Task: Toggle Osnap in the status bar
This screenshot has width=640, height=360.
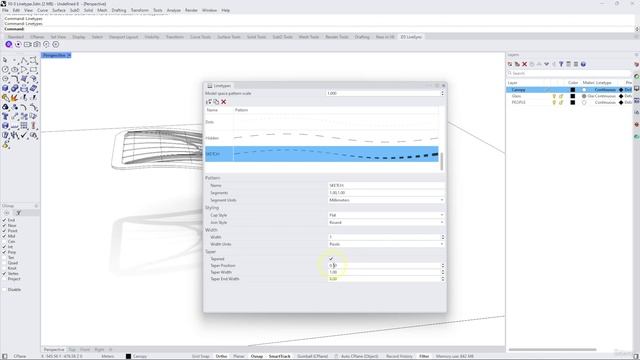Action: click(257, 356)
